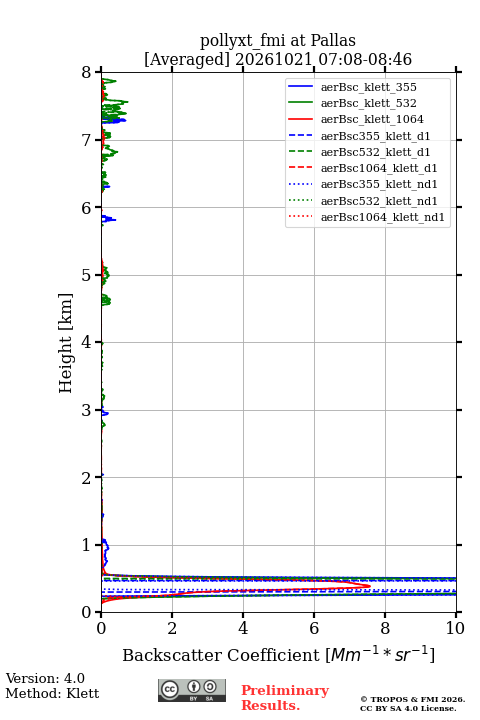Click the plot title pollyxt_fmi at Pallas
This screenshot has width=480, height=720.
tap(278, 40)
